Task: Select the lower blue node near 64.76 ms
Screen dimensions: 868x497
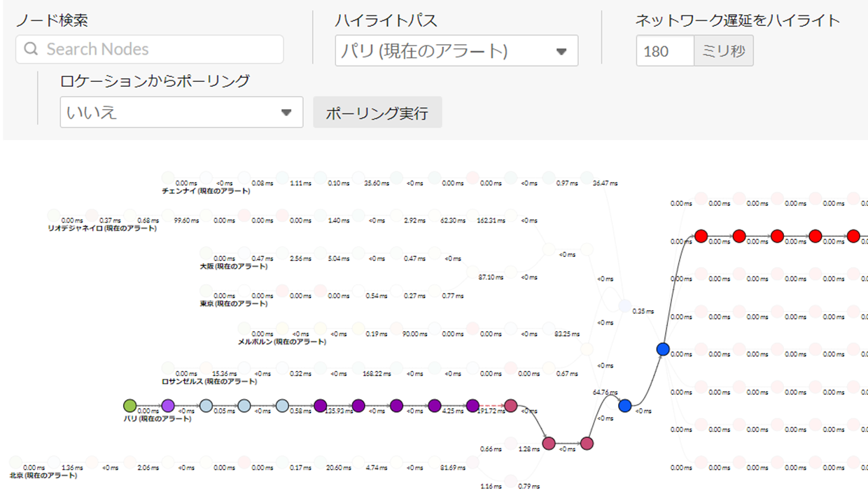Action: 625,405
